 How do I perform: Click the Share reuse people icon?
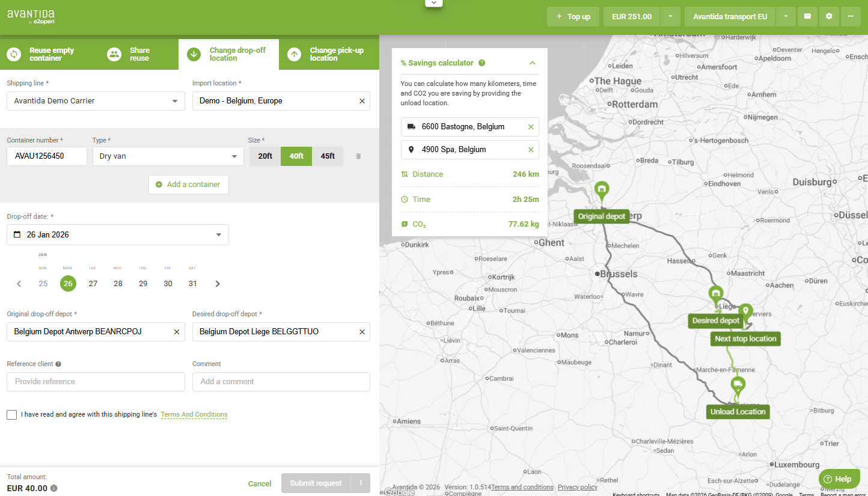pos(114,54)
